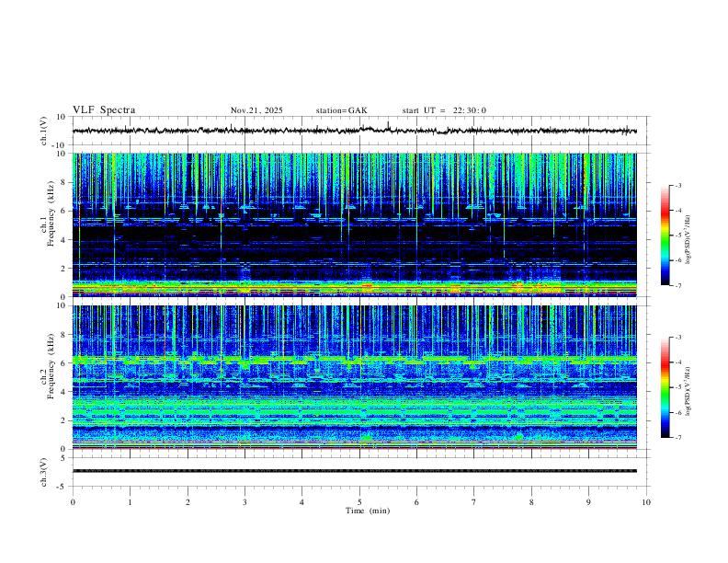
Task: Click the ch.1(V) waveform axis label
Action: tap(44, 131)
